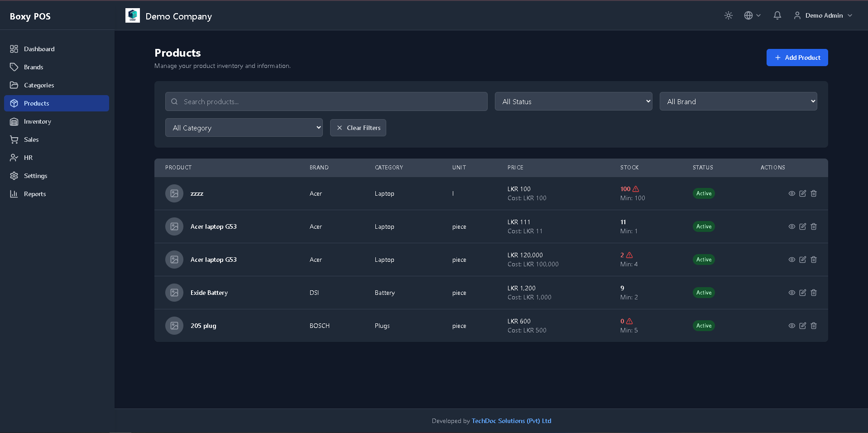The height and width of the screenshot is (433, 868).
Task: Click low stock warning icon for 205 plug
Action: 629,321
